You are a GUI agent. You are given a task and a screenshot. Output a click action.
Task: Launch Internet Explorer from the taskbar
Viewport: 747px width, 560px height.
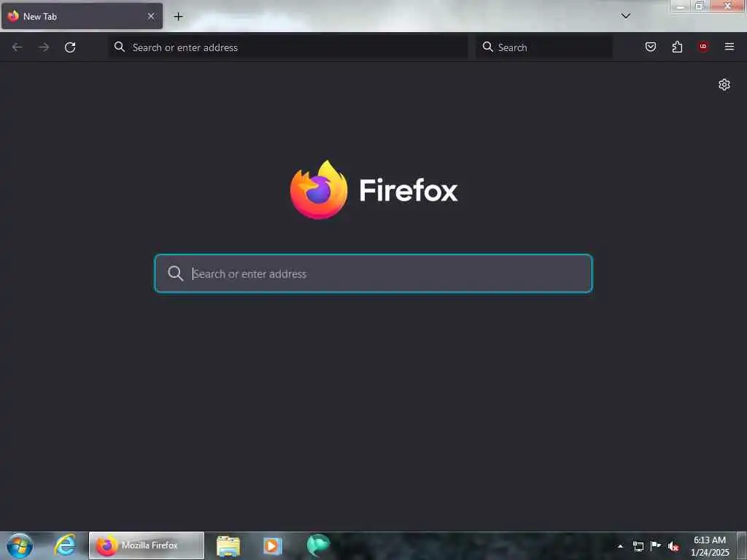pyautogui.click(x=65, y=545)
